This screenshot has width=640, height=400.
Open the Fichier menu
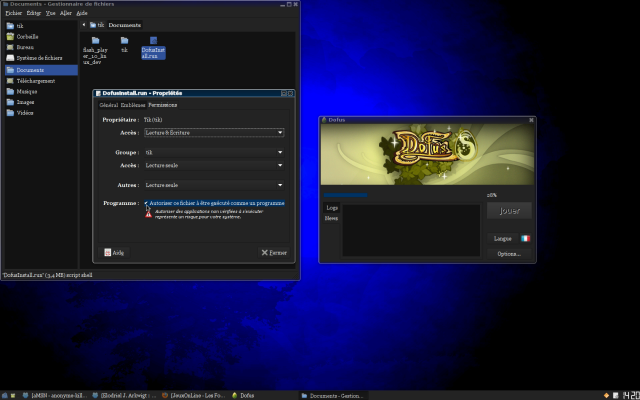[x=13, y=13]
